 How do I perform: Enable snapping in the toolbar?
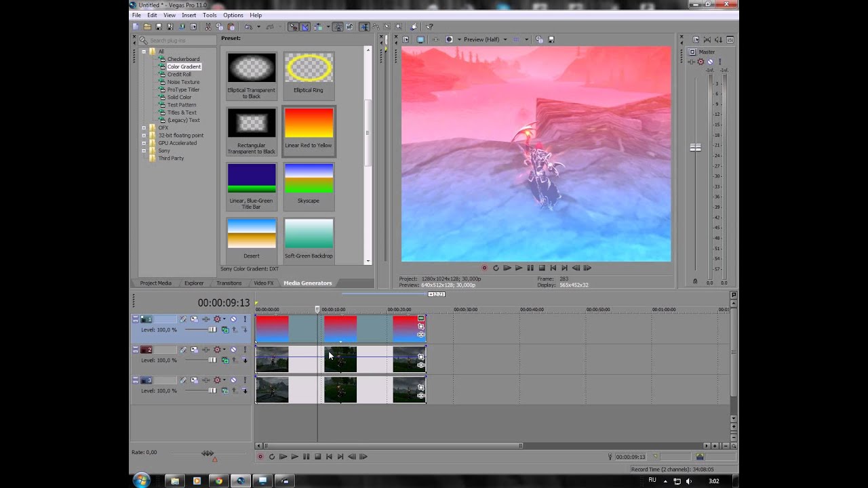(293, 27)
